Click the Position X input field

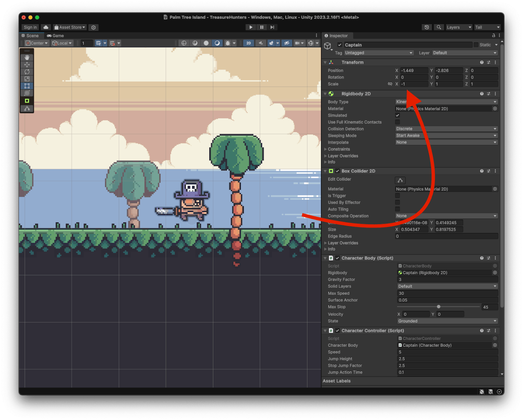pyautogui.click(x=413, y=70)
